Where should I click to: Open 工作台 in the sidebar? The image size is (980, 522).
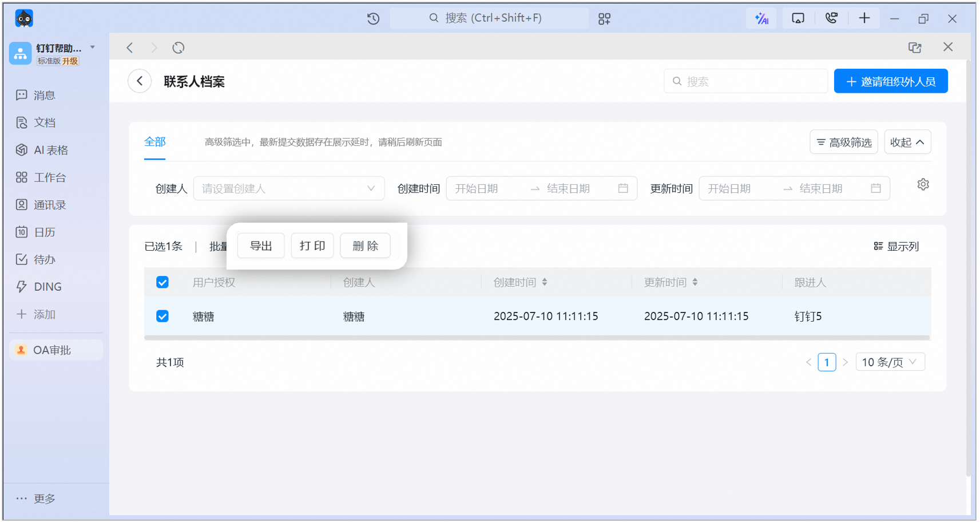(x=41, y=177)
